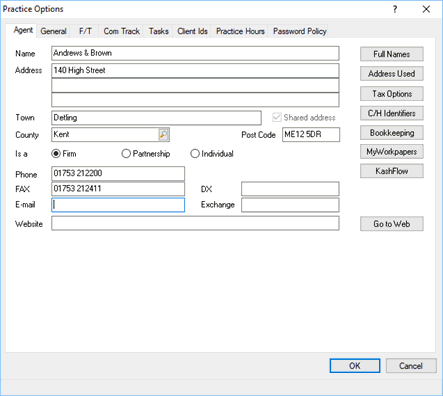Go to the Client Ids tab
The height and width of the screenshot is (396, 443).
tap(192, 31)
